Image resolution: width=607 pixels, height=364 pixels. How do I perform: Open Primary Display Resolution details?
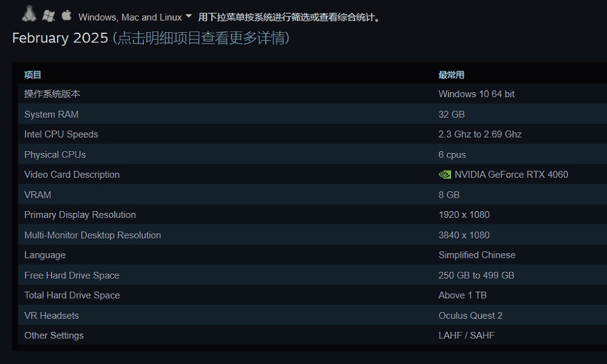click(80, 215)
